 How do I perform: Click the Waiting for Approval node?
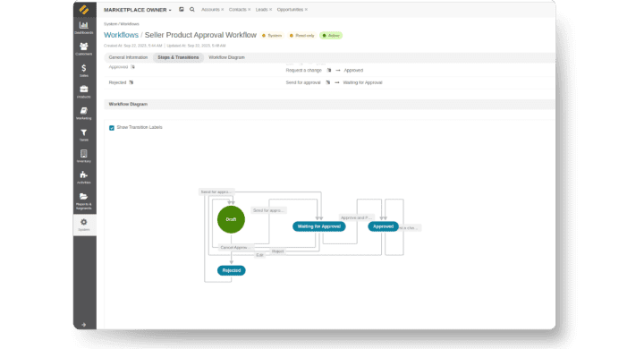tap(318, 226)
